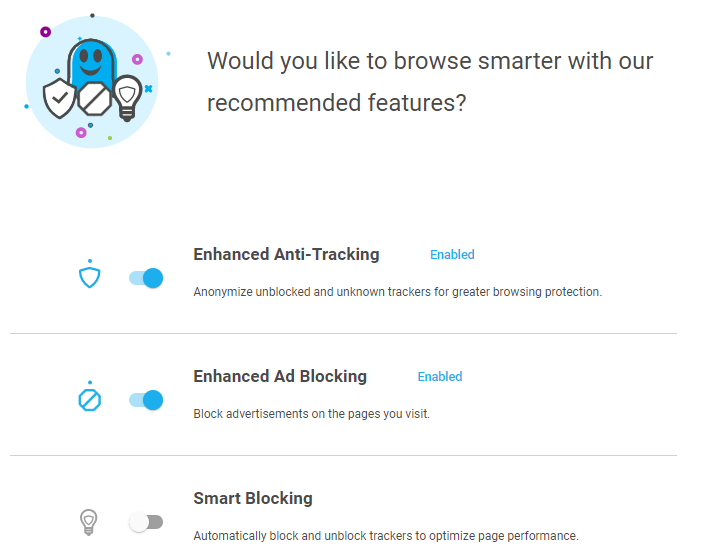705x559 pixels.
Task: Click the blocked-circle shield icon in the header illustration
Action: tap(93, 99)
